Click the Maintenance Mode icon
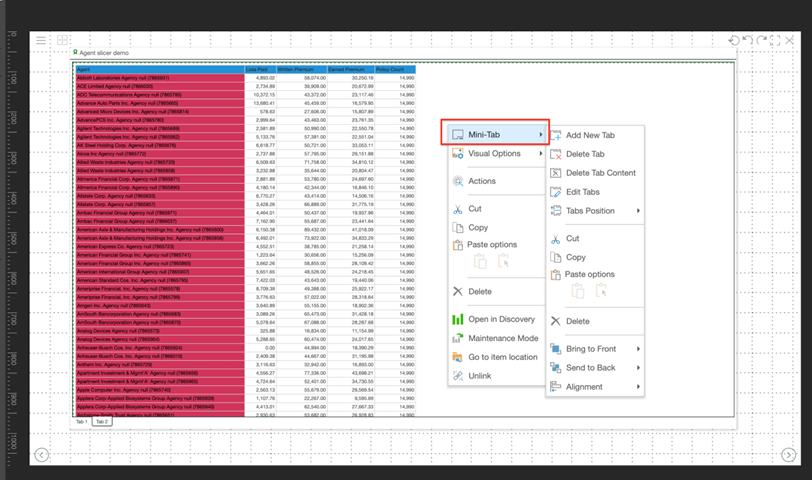 (x=458, y=338)
